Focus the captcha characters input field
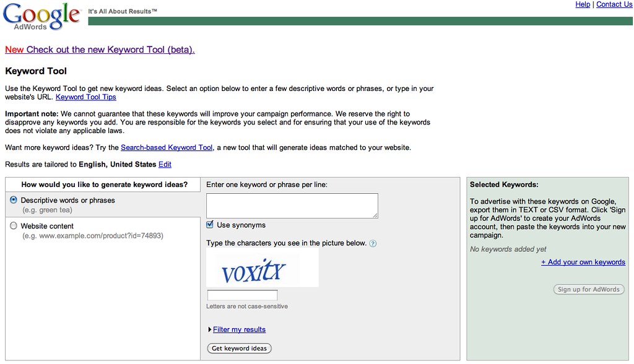This screenshot has width=634, height=364. click(x=242, y=295)
